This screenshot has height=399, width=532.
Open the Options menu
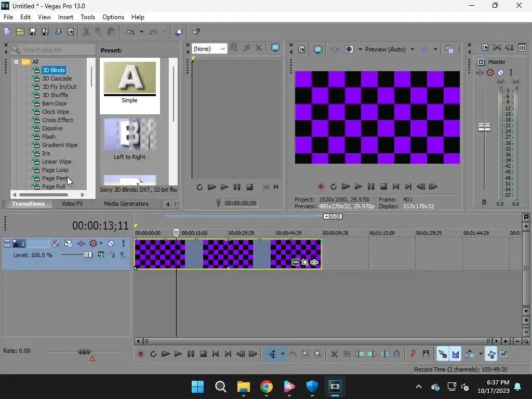tap(113, 17)
